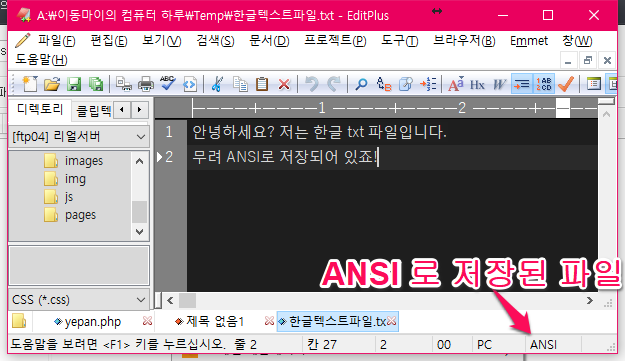Close the 한글텍스트파일.txt document tab
The width and height of the screenshot is (625, 361).
tap(391, 321)
